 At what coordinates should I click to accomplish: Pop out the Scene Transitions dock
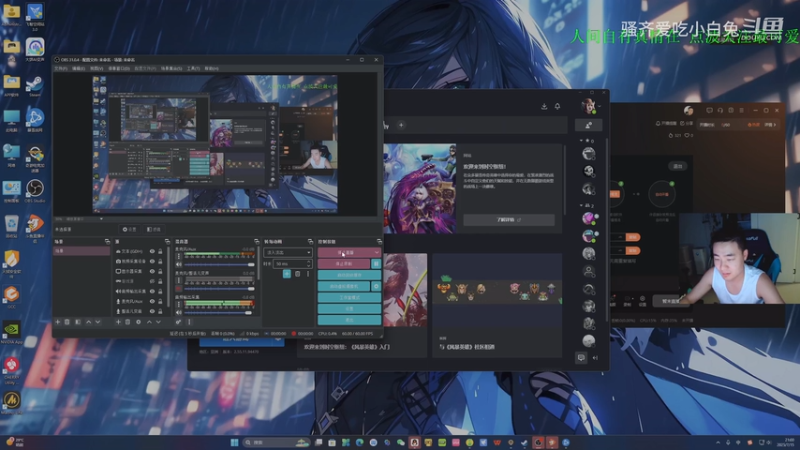pyautogui.click(x=310, y=241)
